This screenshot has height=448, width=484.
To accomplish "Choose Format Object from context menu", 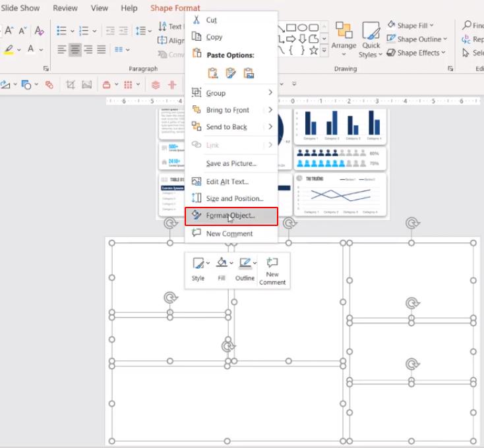I will (230, 215).
